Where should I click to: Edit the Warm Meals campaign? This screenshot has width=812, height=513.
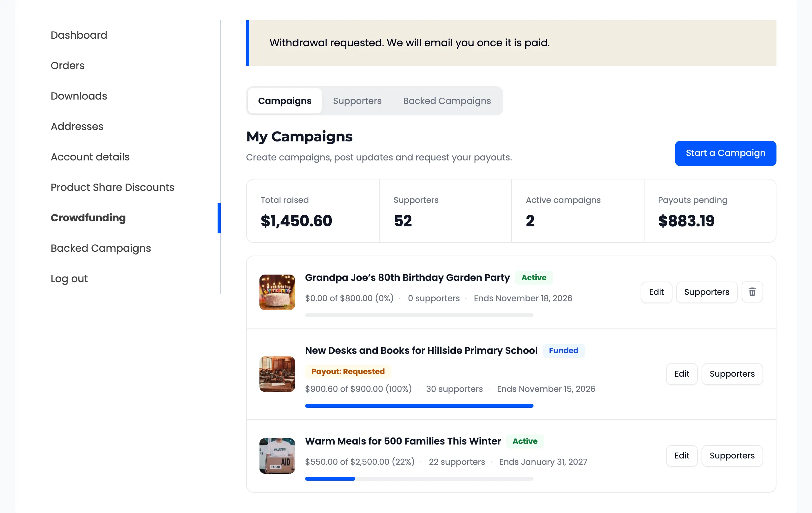point(682,456)
